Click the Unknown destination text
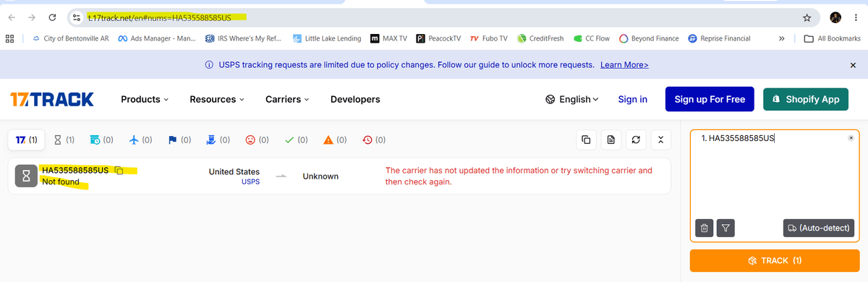The image size is (868, 282). tap(320, 176)
